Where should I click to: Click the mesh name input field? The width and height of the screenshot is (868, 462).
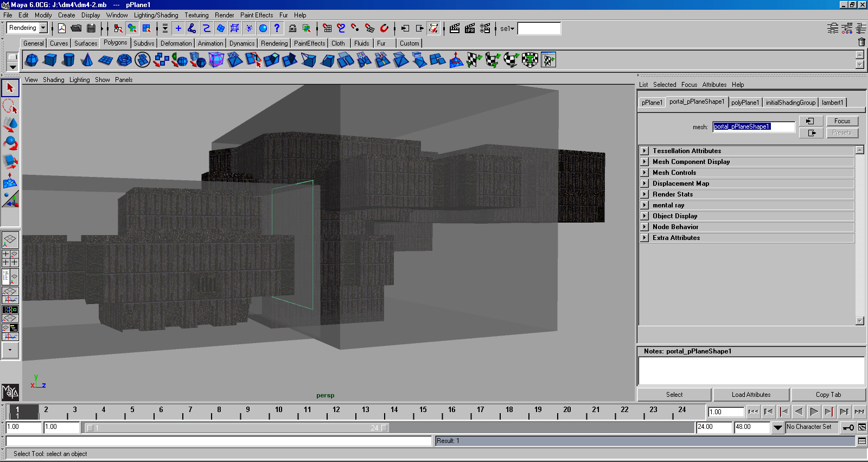click(754, 126)
